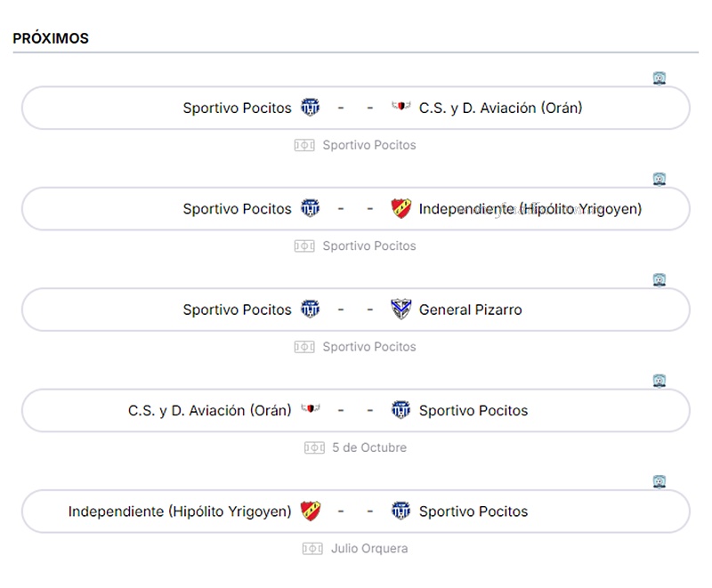
Task: Click the General Pizarro team crest
Action: point(401,310)
